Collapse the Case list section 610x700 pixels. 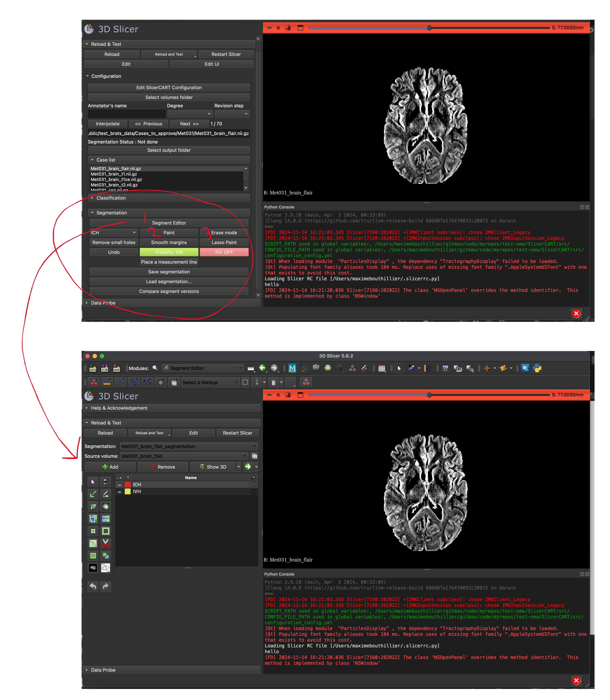pos(169,160)
